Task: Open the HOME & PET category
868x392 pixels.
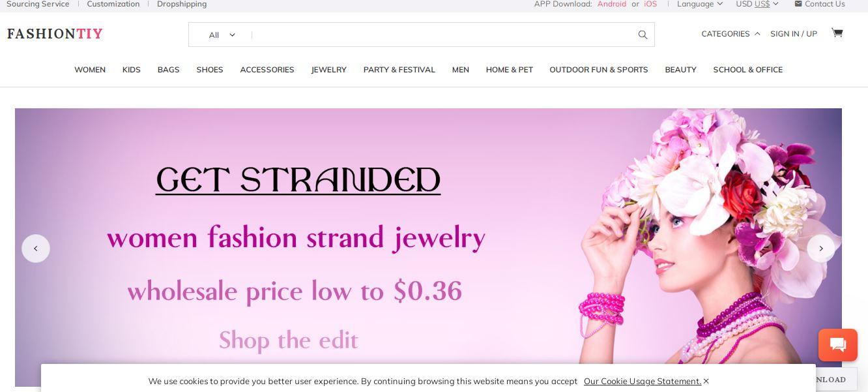Action: [510, 70]
